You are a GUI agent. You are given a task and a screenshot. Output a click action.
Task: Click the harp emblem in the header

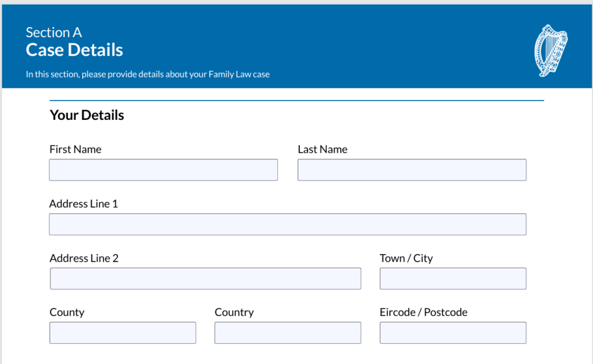550,50
